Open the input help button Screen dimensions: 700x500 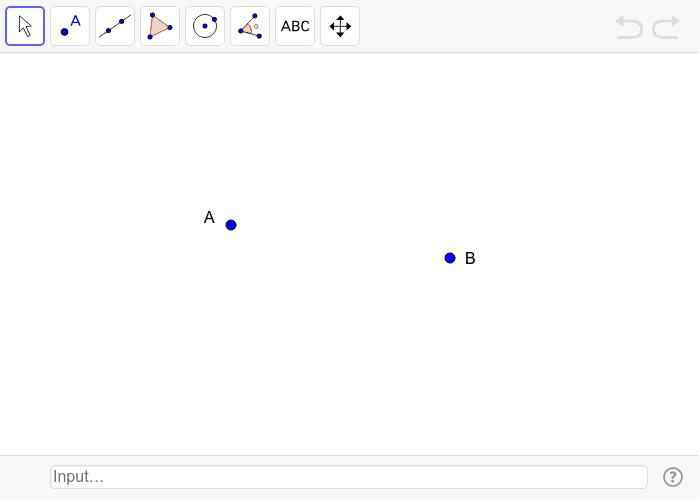[673, 477]
